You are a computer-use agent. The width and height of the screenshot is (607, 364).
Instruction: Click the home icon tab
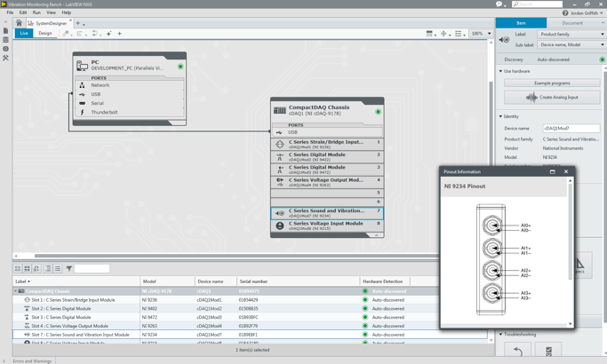(x=19, y=23)
